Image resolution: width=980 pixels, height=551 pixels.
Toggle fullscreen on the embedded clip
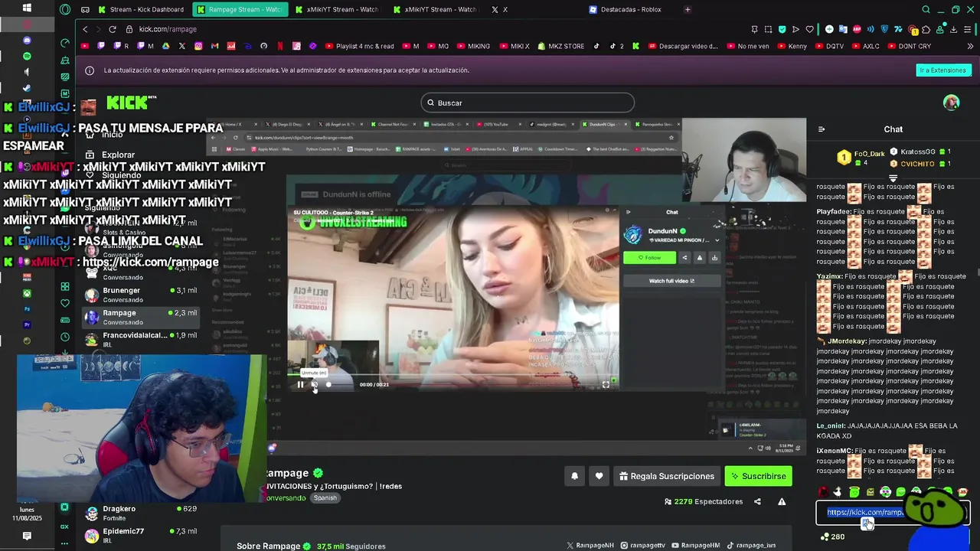click(606, 384)
